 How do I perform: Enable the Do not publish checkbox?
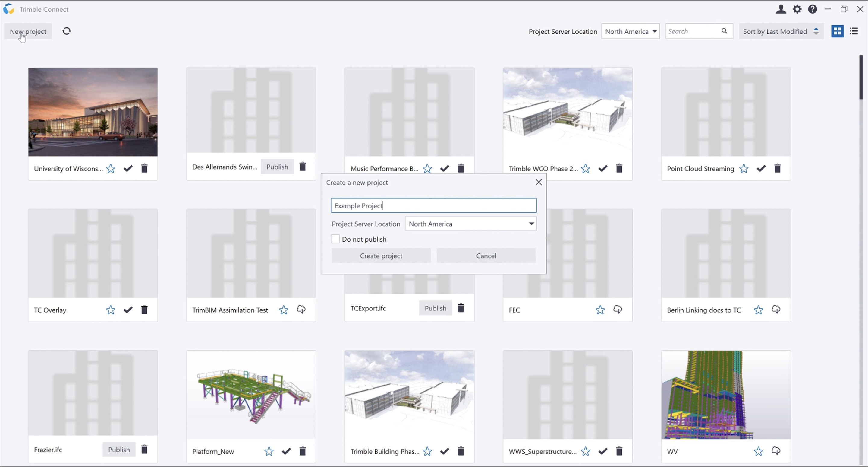[x=335, y=239]
